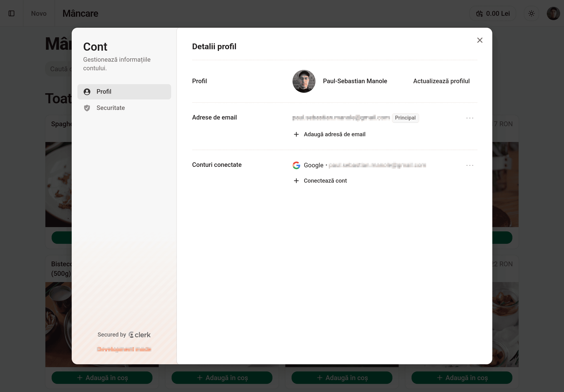Screen dimensions: 564x392
Task: Open the cart showing 0.00 Lei
Action: pyautogui.click(x=493, y=14)
